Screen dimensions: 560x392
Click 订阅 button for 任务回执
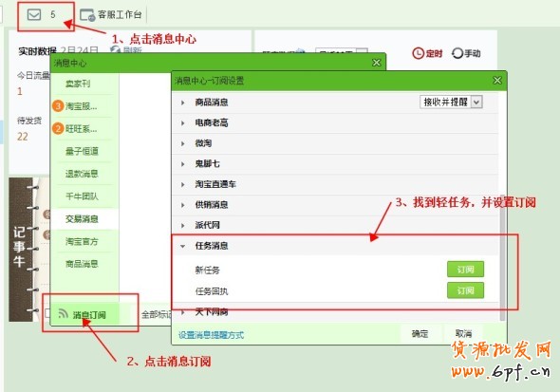click(465, 290)
